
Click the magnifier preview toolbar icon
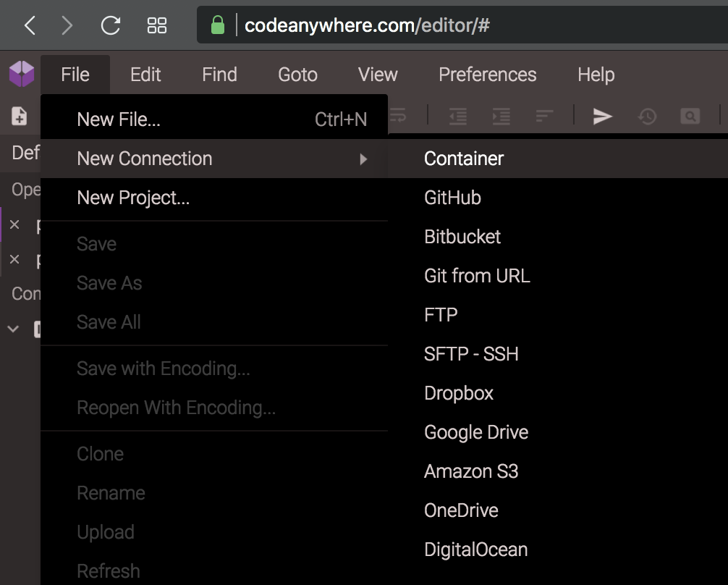(690, 116)
